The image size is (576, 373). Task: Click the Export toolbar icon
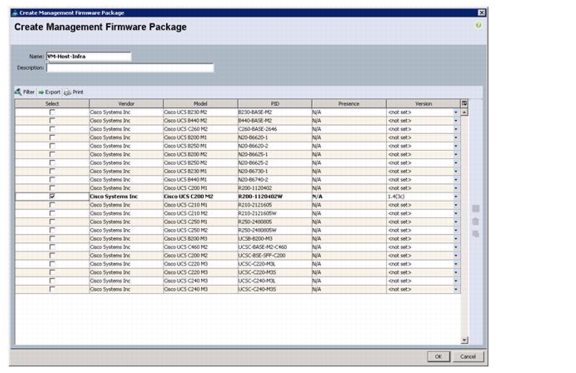[x=49, y=92]
